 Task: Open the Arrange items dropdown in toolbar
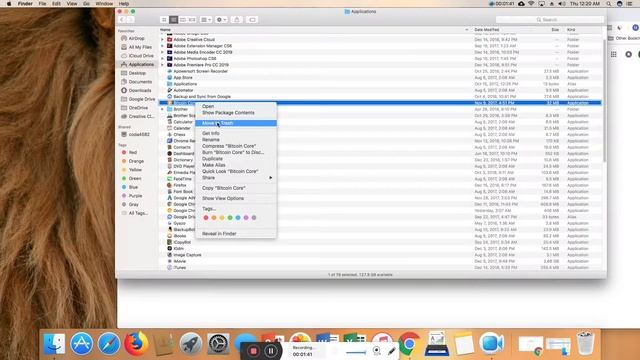[206, 20]
